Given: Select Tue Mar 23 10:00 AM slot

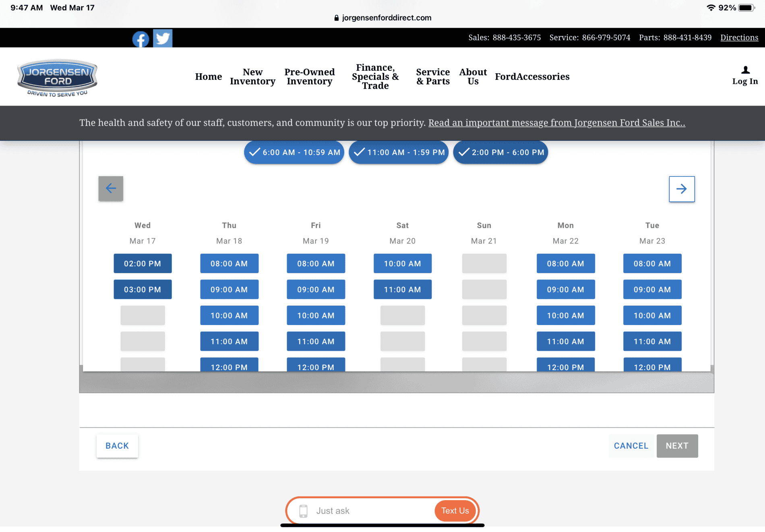Looking at the screenshot, I should tap(652, 315).
